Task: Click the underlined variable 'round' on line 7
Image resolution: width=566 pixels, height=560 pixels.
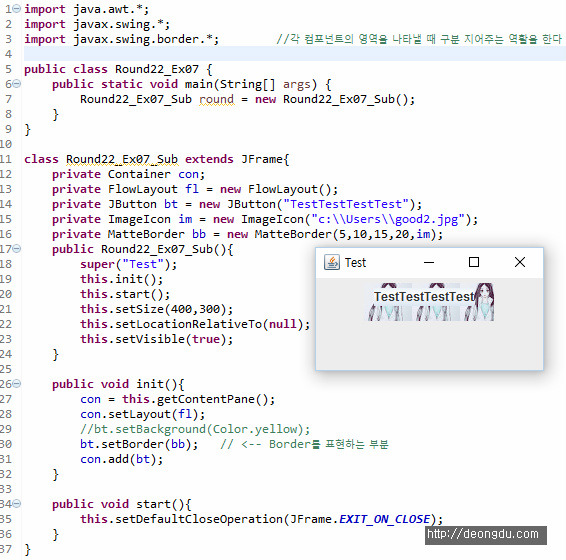Action: click(x=217, y=99)
